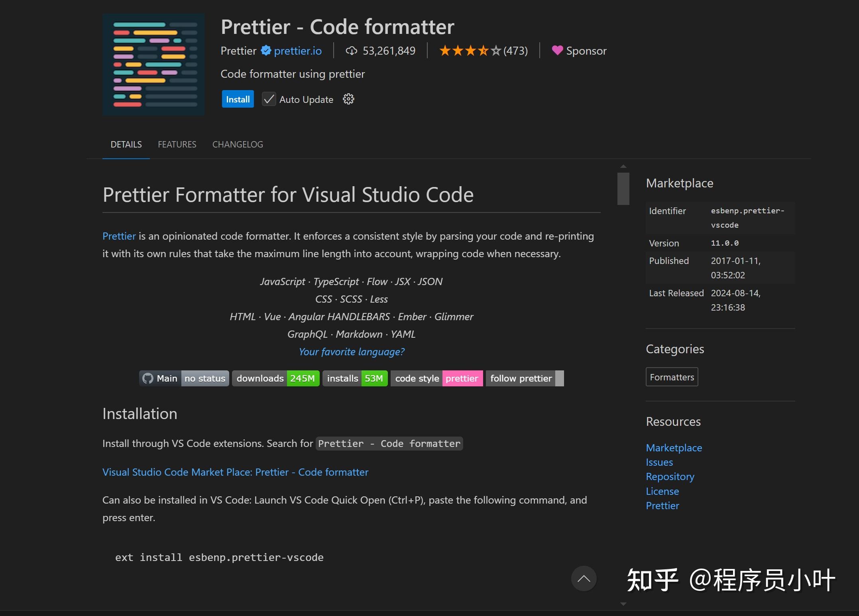Click the 'CSS · SCSS · Less' line
This screenshot has height=616, width=859.
coord(352,299)
